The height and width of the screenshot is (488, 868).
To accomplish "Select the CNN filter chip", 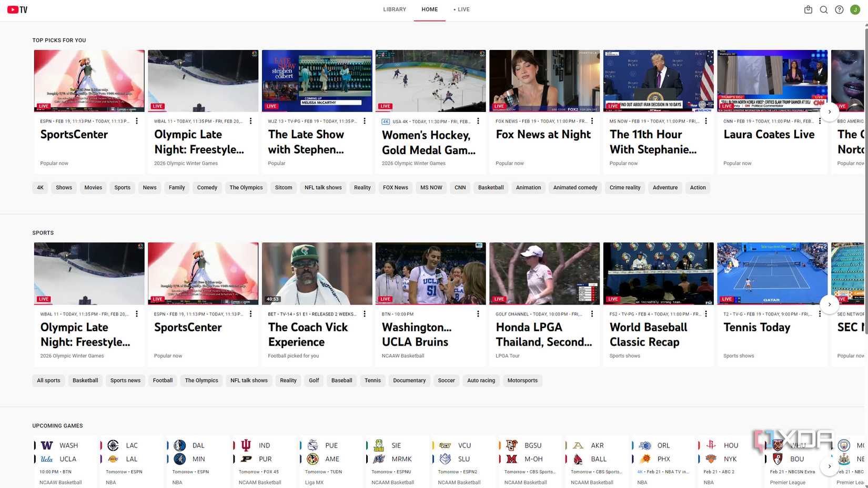I will coord(460,188).
